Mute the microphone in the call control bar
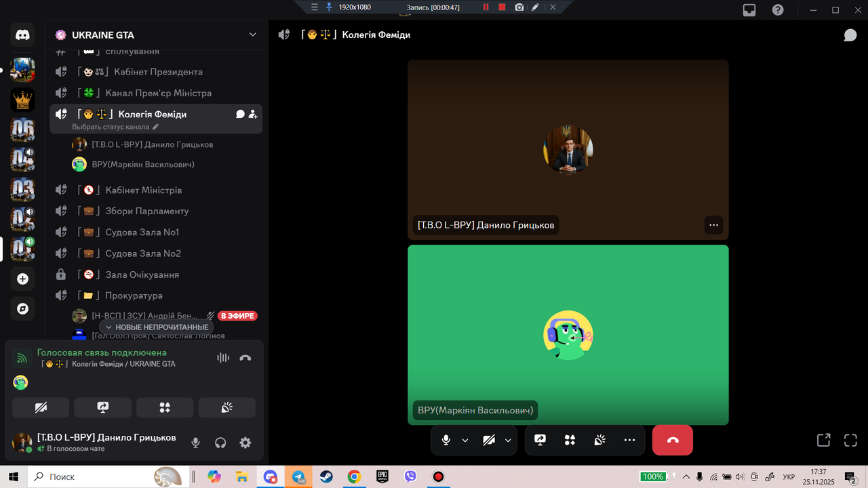Screen dimensions: 868x488 (446, 440)
